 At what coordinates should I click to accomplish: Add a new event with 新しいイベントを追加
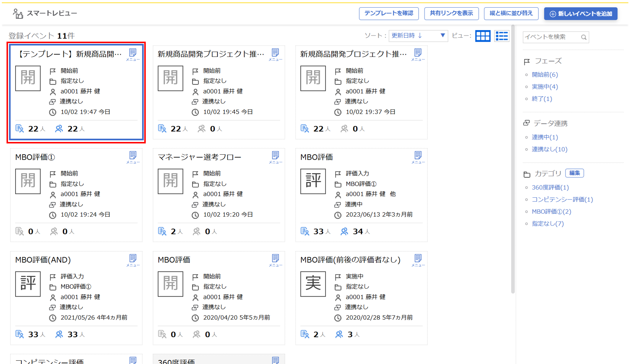(x=580, y=14)
